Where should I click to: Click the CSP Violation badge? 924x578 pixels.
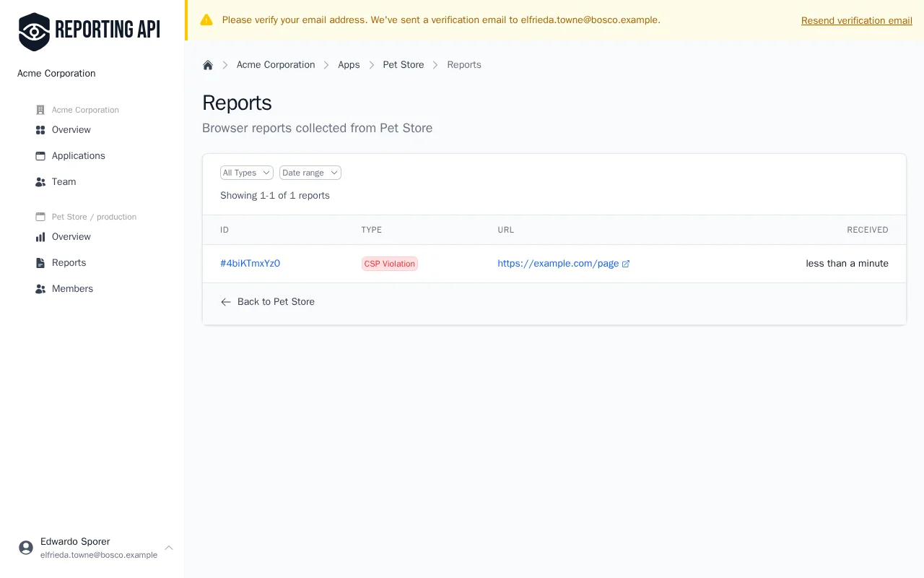coord(389,264)
